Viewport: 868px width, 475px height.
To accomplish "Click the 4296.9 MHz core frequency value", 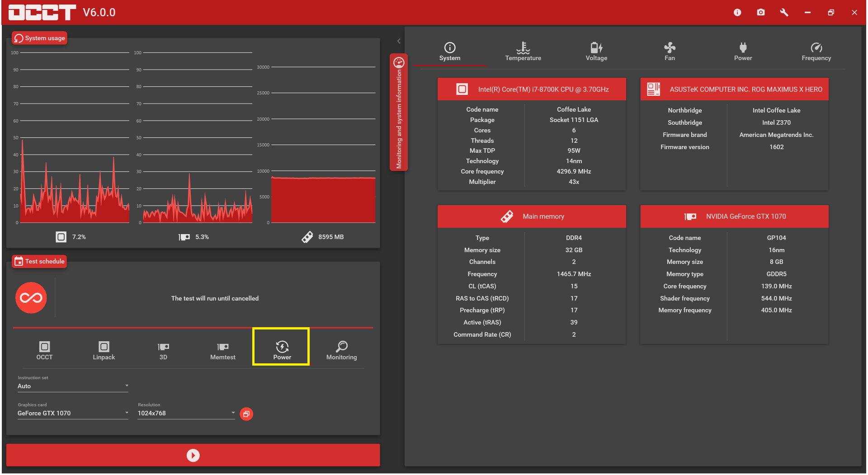I will point(574,171).
